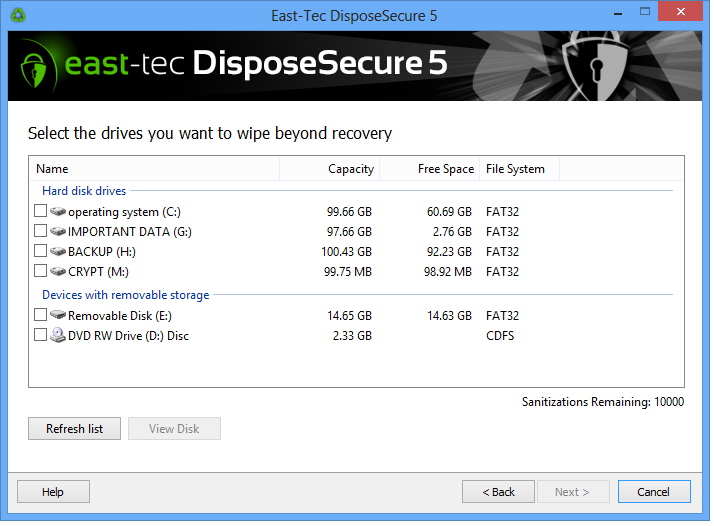Click the operating system (C:) drive icon

tap(58, 212)
